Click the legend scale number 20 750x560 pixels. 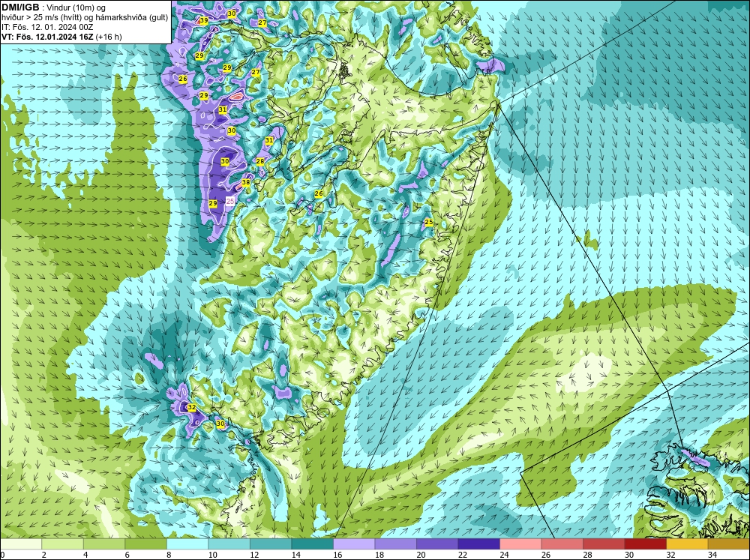[x=421, y=555]
